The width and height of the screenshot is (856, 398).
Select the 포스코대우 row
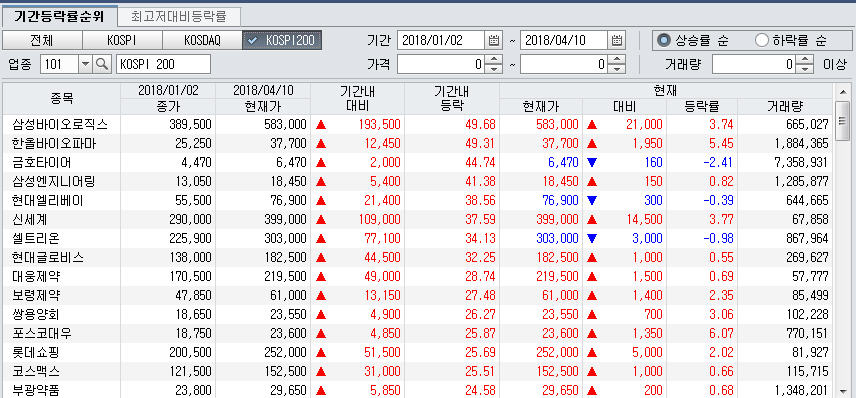418,333
